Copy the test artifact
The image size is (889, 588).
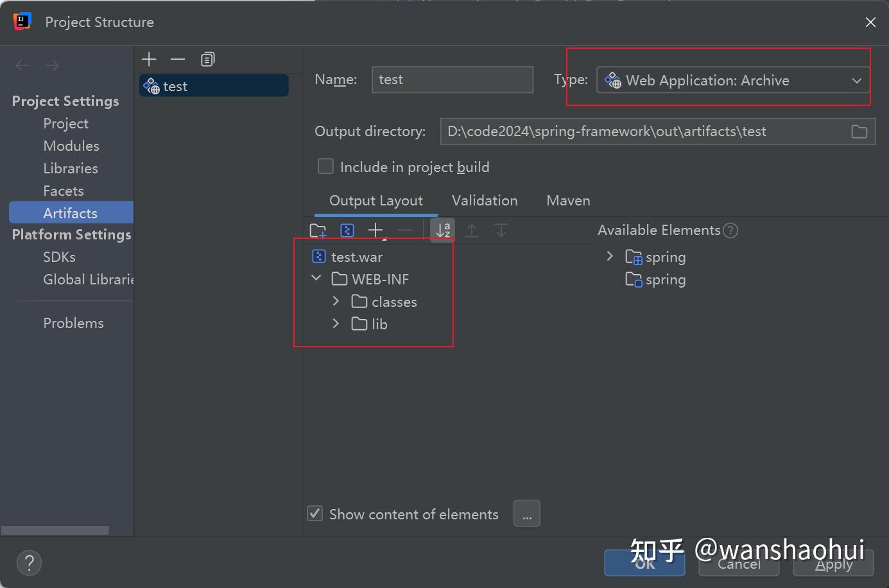[207, 59]
